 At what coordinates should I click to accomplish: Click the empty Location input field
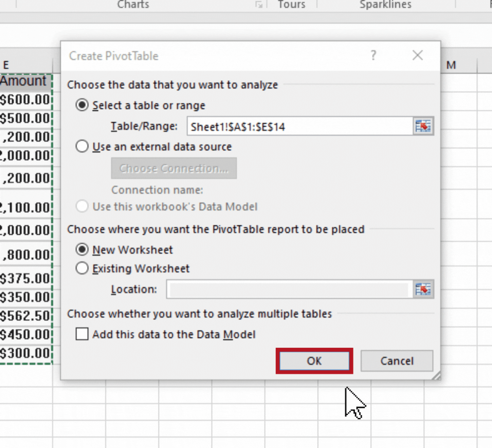288,289
